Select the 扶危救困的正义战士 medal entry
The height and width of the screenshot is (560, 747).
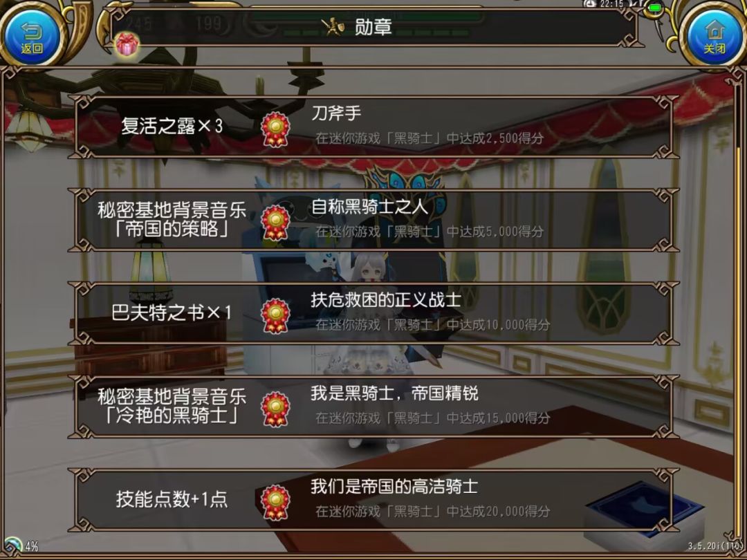coord(374,313)
